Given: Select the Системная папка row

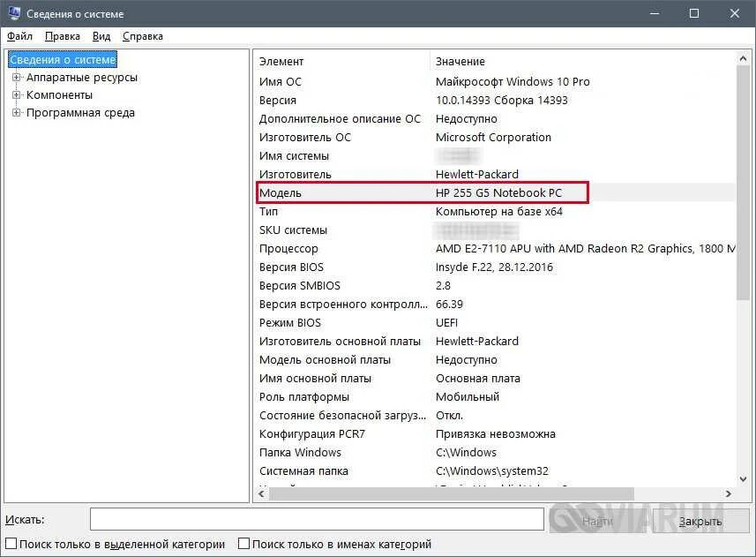Looking at the screenshot, I should tap(495, 471).
